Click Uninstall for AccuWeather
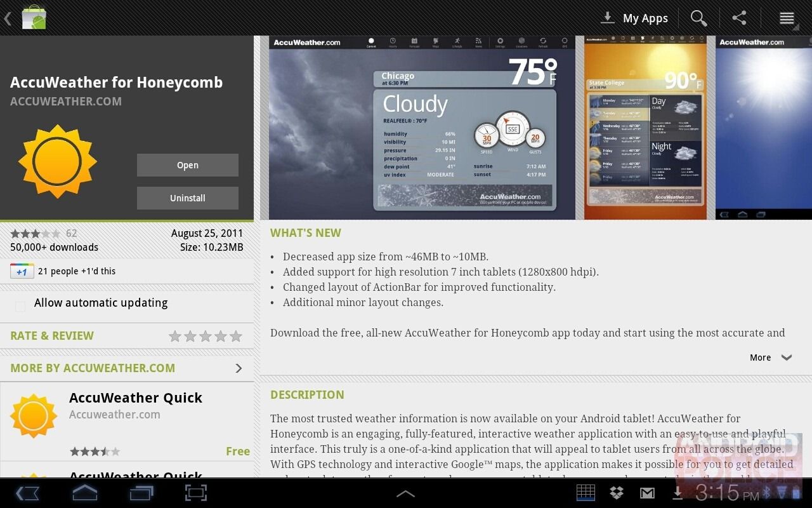 187,197
